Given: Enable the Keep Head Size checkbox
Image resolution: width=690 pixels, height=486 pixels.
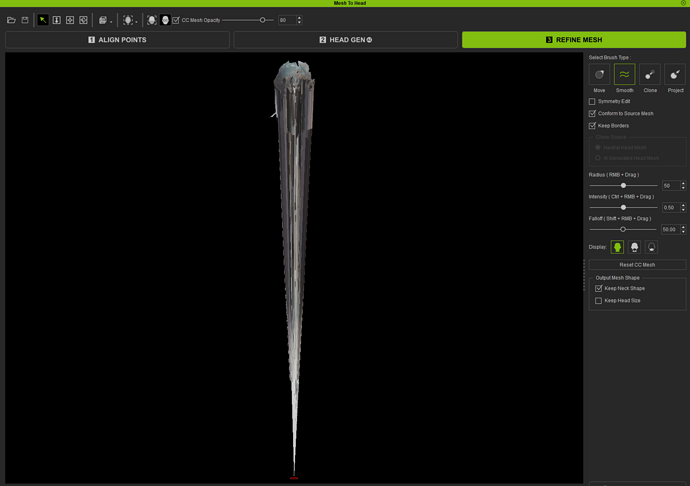Looking at the screenshot, I should 598,301.
